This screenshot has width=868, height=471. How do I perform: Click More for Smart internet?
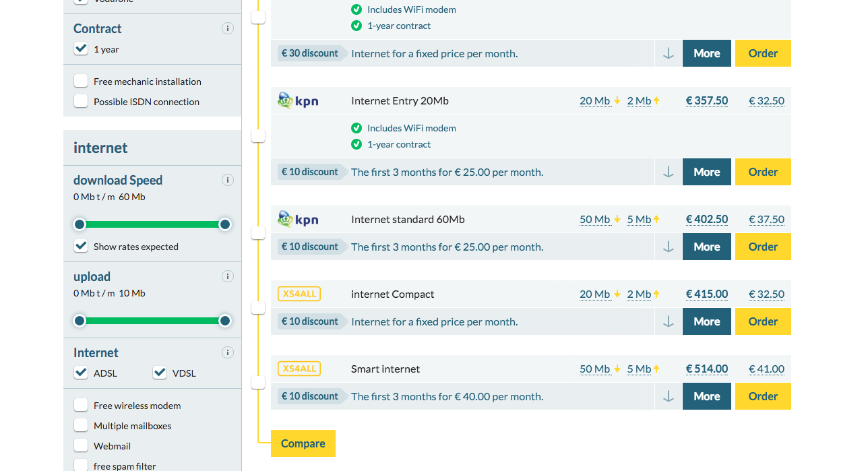(x=707, y=396)
